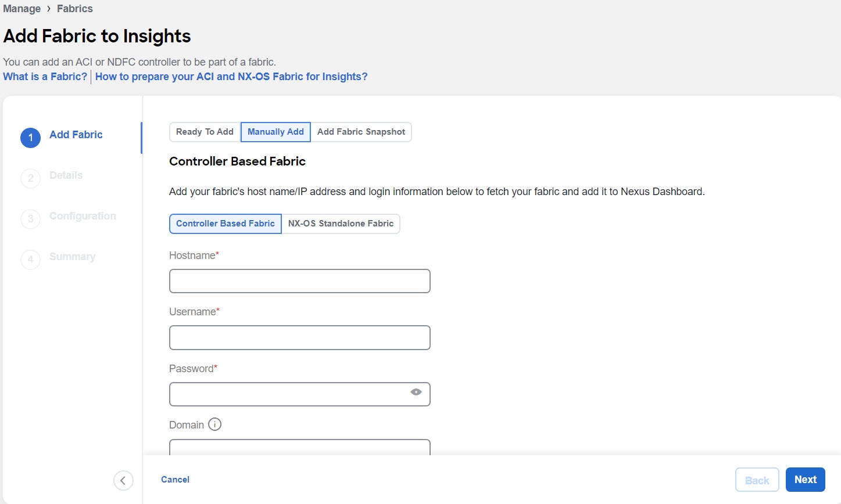841x504 pixels.
Task: Cancel adding the fabric
Action: point(175,480)
